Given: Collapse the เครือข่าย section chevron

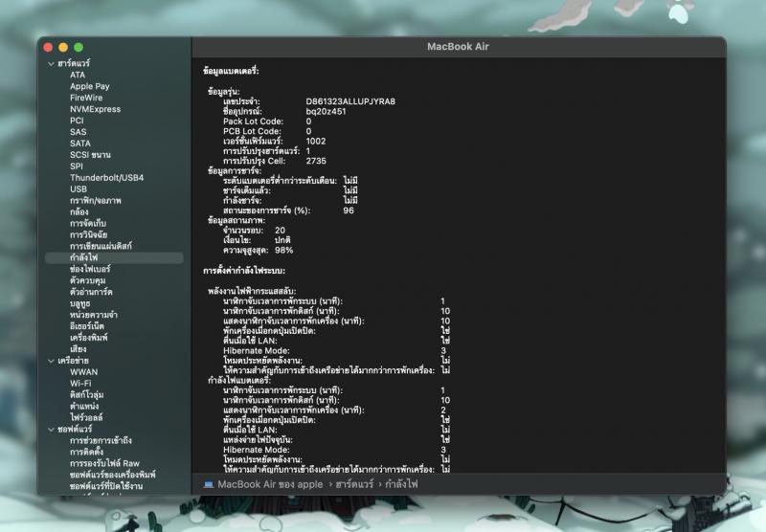Looking at the screenshot, I should [x=51, y=360].
